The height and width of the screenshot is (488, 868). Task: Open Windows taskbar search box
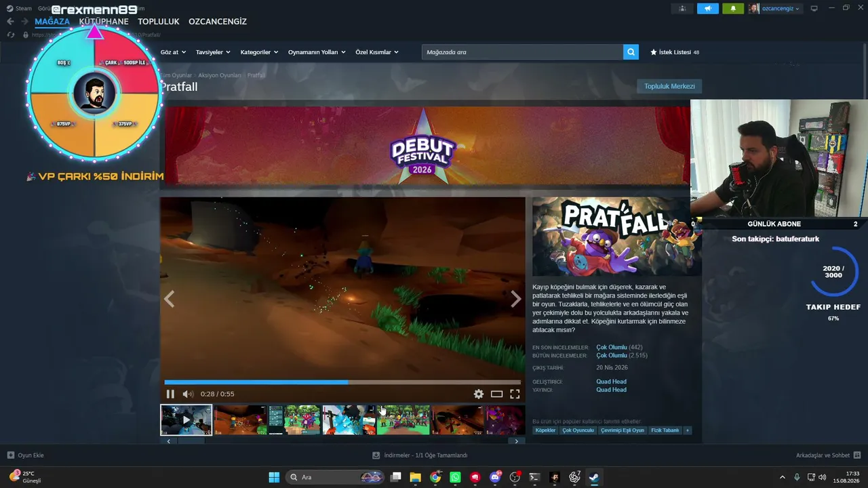pos(334,477)
